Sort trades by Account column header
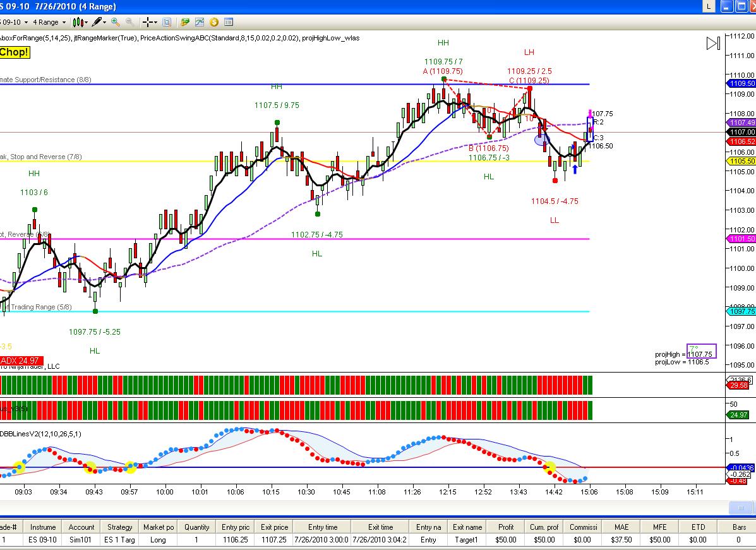Viewport: 756px width, 550px height. pyautogui.click(x=81, y=527)
